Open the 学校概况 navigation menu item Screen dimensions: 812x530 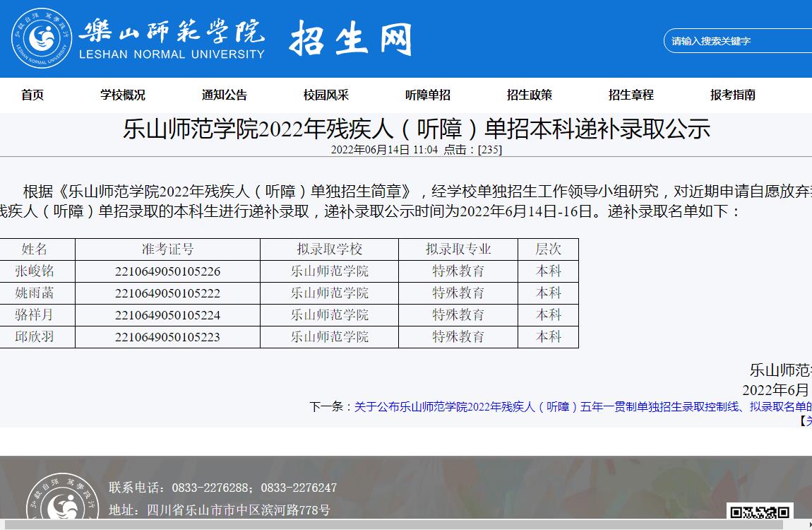pos(123,95)
